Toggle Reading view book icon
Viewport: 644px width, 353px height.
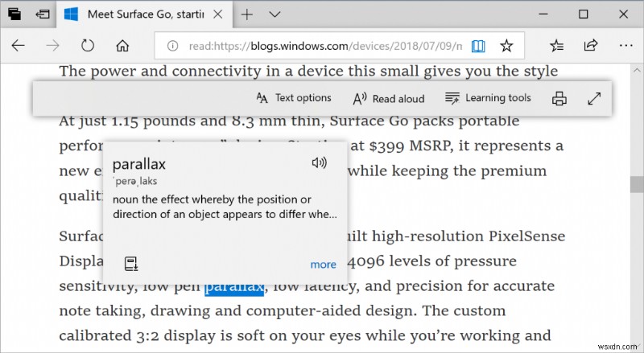coord(478,46)
